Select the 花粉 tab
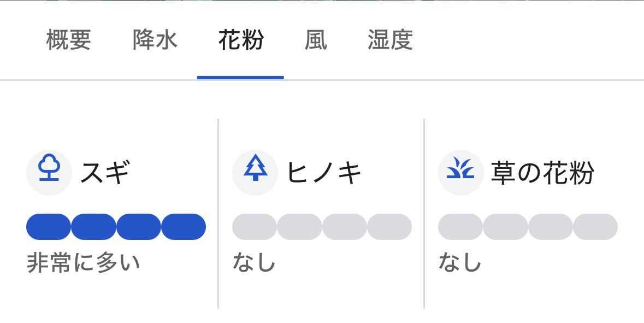Screen dimensions: 644x323 pos(240,42)
